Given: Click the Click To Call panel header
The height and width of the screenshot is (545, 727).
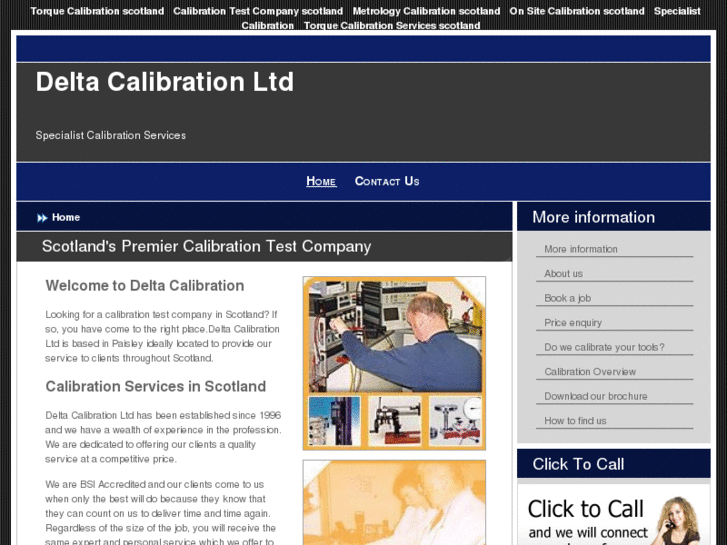Looking at the screenshot, I should pyautogui.click(x=613, y=463).
